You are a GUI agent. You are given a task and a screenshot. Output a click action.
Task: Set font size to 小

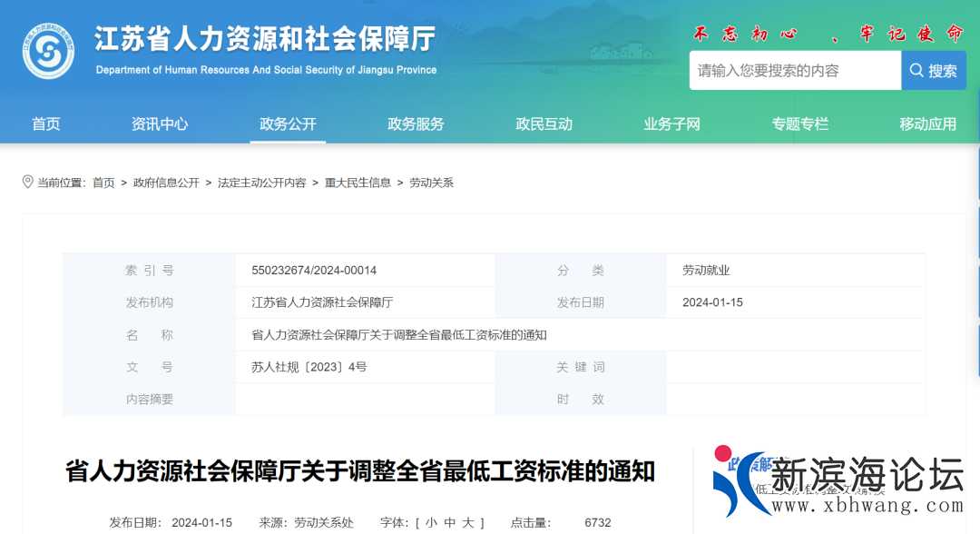430,523
